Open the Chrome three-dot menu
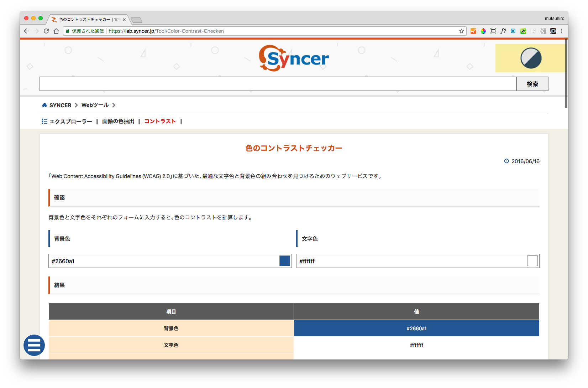 [562, 31]
